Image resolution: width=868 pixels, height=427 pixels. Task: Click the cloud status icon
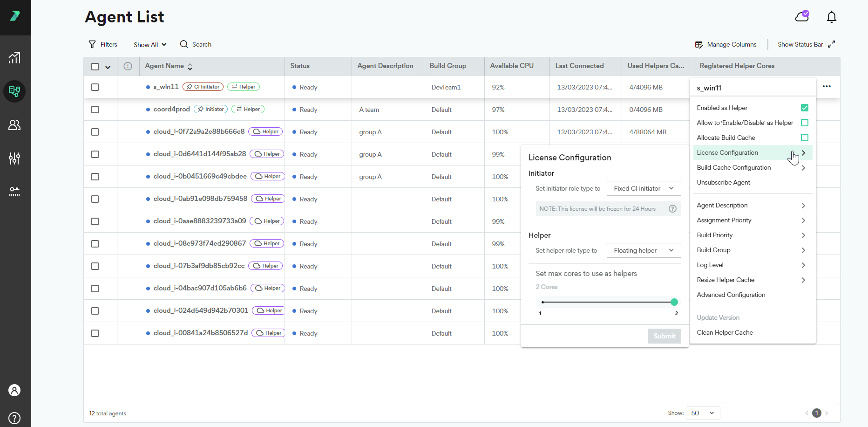(x=802, y=17)
